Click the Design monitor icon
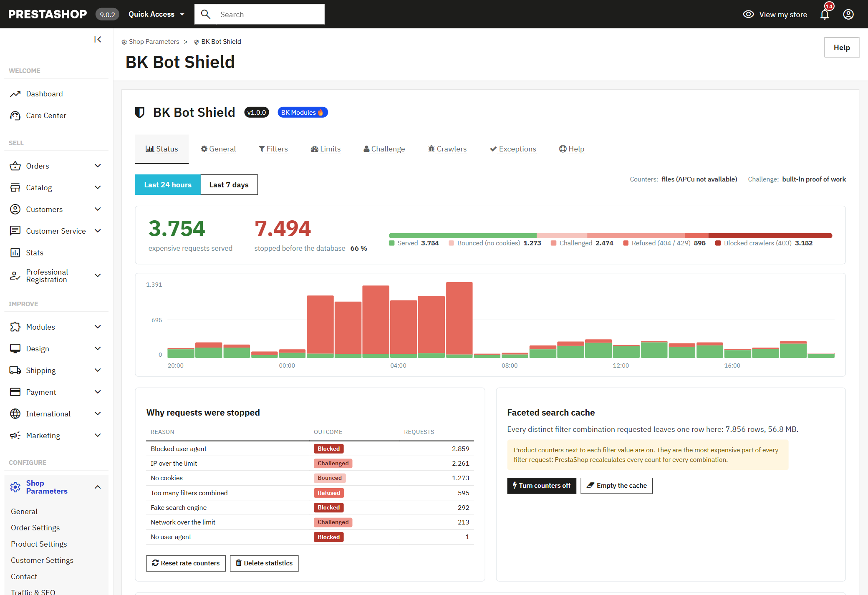Viewport: 868px width, 595px height. coord(15,349)
